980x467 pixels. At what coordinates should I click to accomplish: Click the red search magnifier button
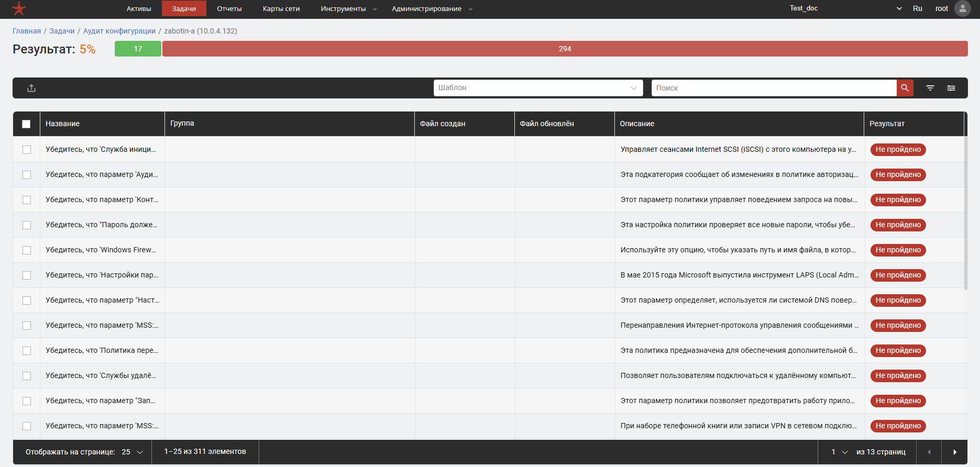pos(905,88)
